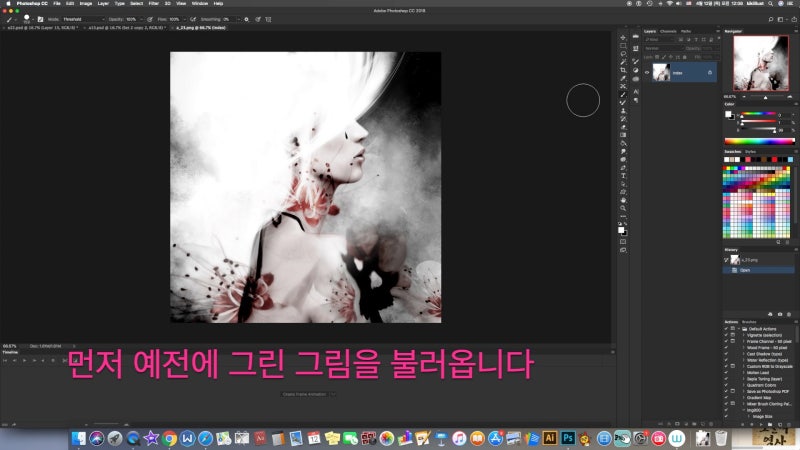This screenshot has width=800, height=450.
Task: Select the Brush tool in toolbar
Action: coord(623,94)
